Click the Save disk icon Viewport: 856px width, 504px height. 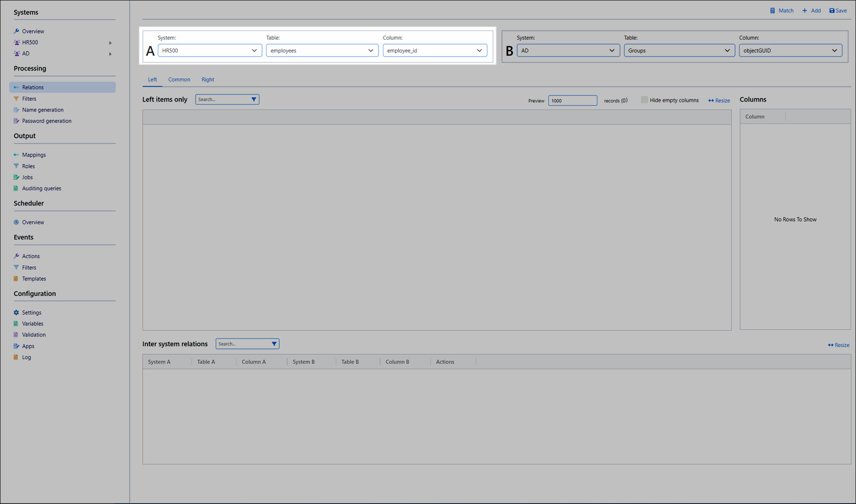[x=832, y=11]
